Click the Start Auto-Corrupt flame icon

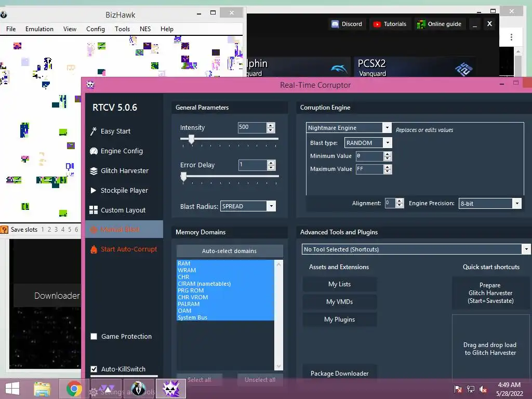pos(94,249)
